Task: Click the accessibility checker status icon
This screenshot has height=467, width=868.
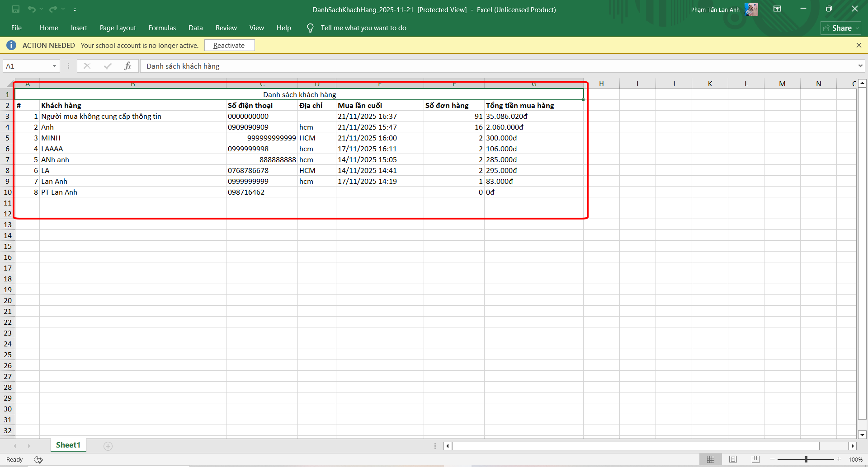Action: pyautogui.click(x=38, y=459)
